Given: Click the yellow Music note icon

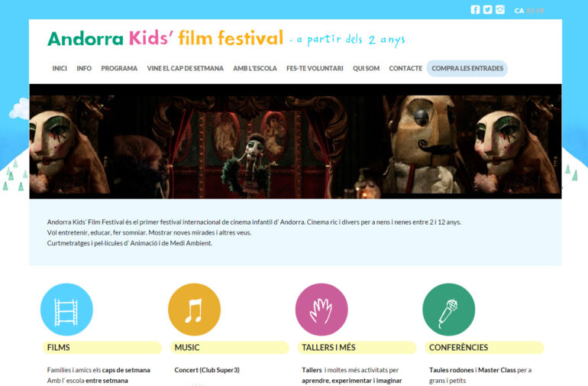Looking at the screenshot, I should pos(194,310).
